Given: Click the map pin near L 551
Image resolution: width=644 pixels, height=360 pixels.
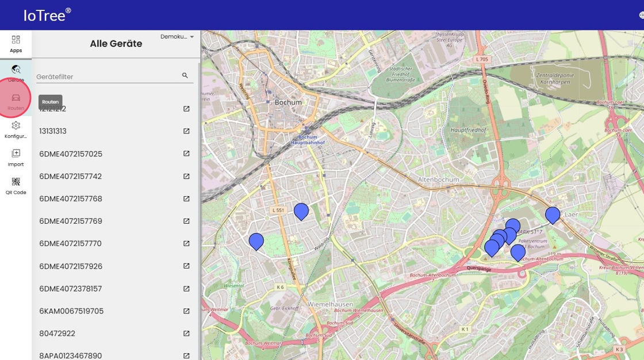Looking at the screenshot, I should 301,211.
